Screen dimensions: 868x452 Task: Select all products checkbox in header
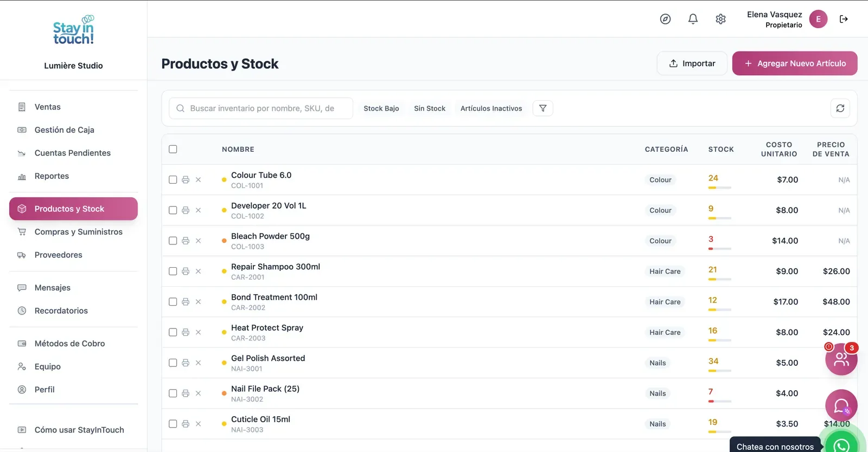click(173, 149)
